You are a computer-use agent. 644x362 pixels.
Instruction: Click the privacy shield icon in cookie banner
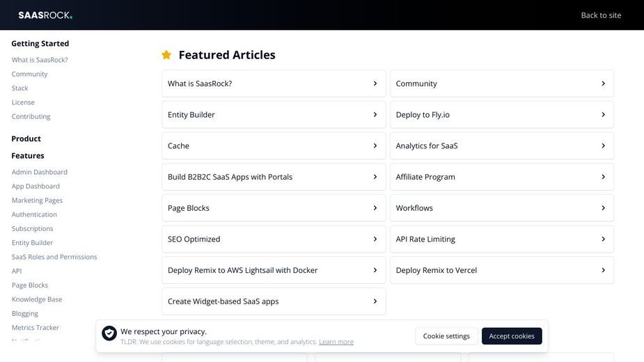click(109, 333)
